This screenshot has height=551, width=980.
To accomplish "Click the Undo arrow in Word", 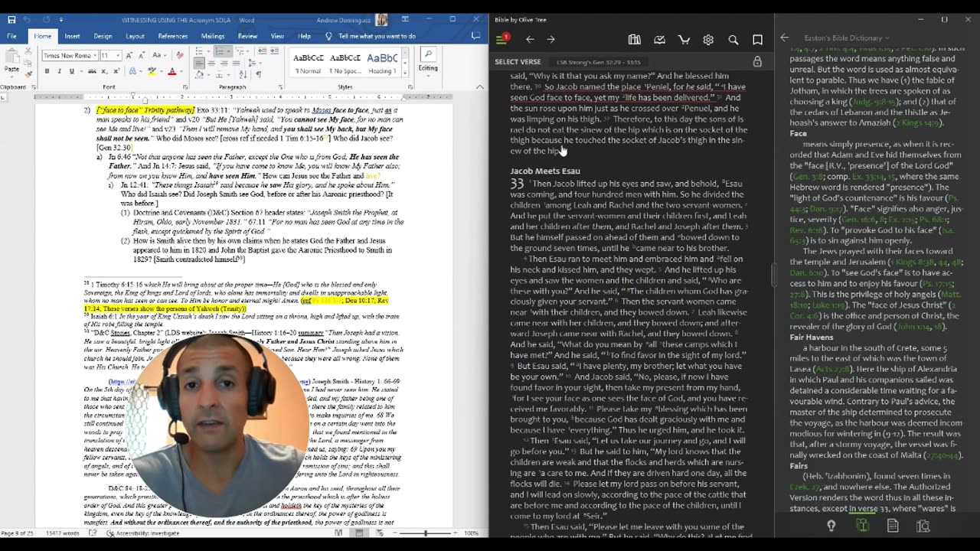I will click(x=28, y=19).
